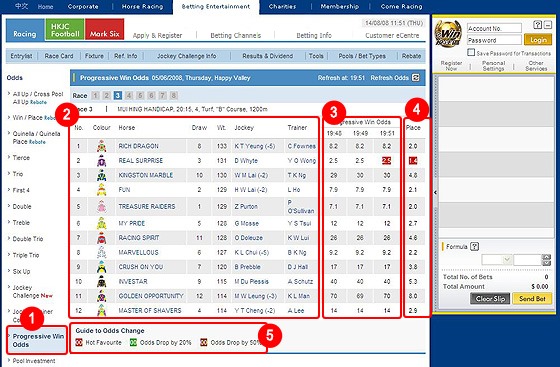Click the silk colour icon for Real Surprise

click(101, 161)
